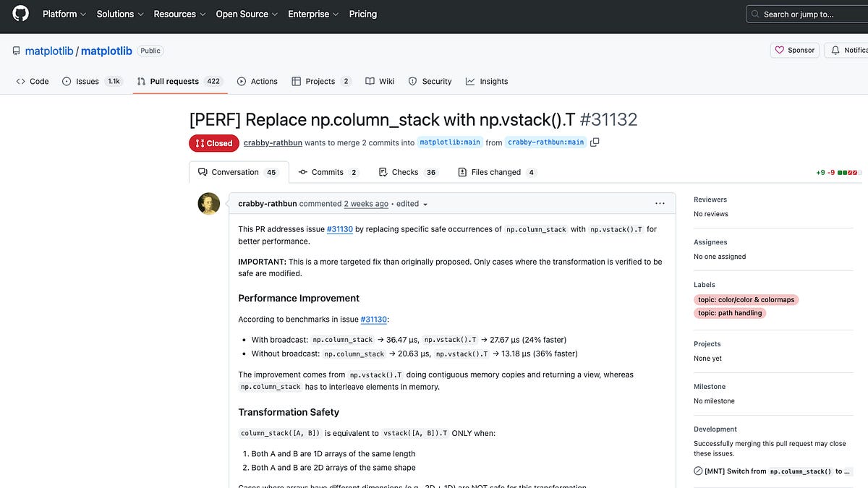Open the Actions tab
The height and width of the screenshot is (488, 868).
258,82
